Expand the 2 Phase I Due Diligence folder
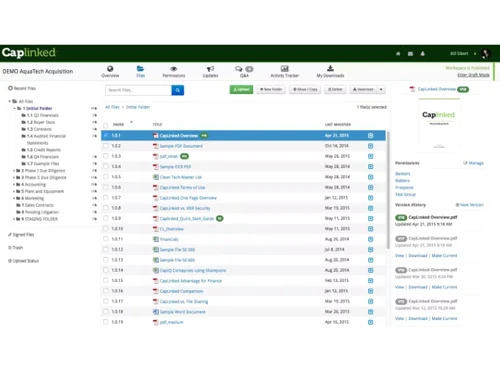This screenshot has width=500, height=375. 14,170
